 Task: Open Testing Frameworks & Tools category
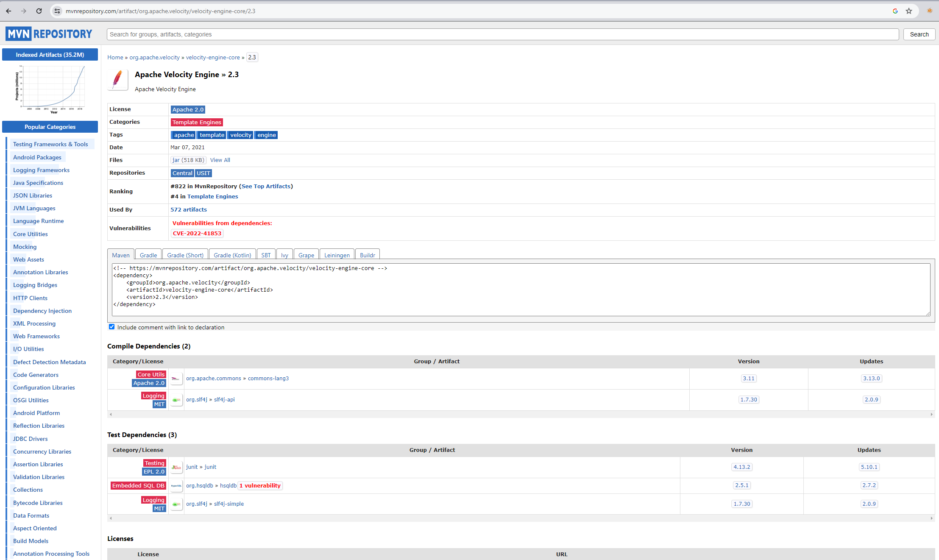50,144
